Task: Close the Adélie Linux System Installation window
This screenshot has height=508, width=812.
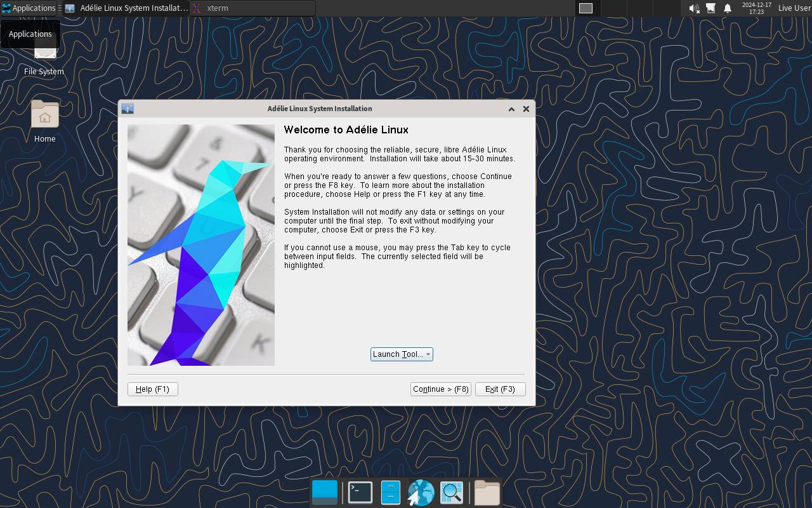Action: (526, 109)
